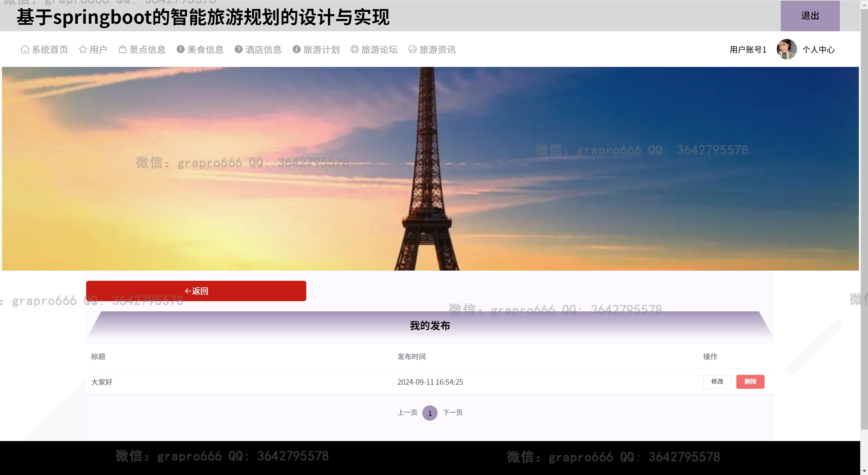Go to 下一页 in pagination

452,413
